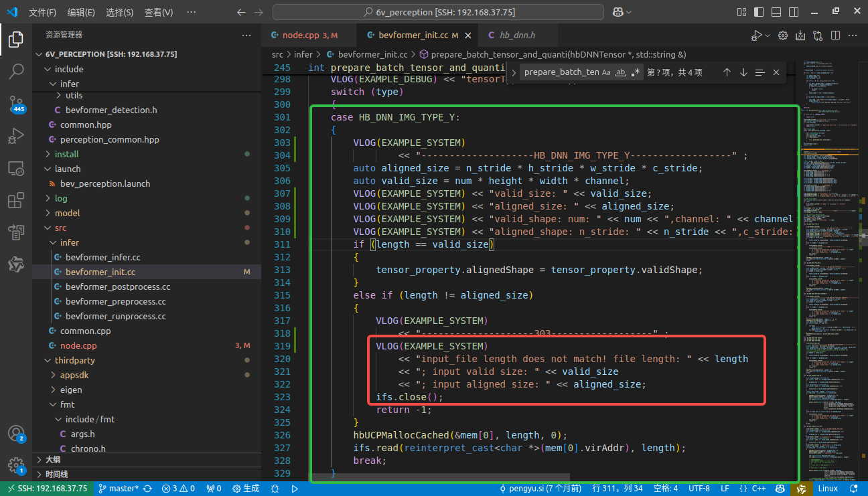Open the Search view in activity bar
Viewport: 868px width, 496px height.
click(x=16, y=71)
